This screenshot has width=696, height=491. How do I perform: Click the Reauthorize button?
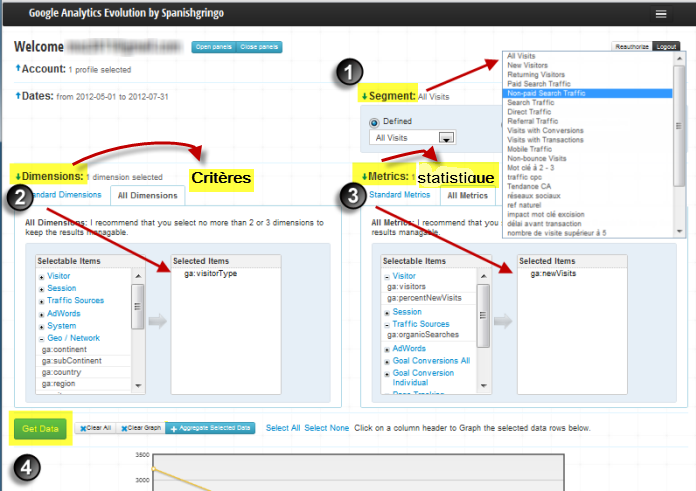click(632, 47)
